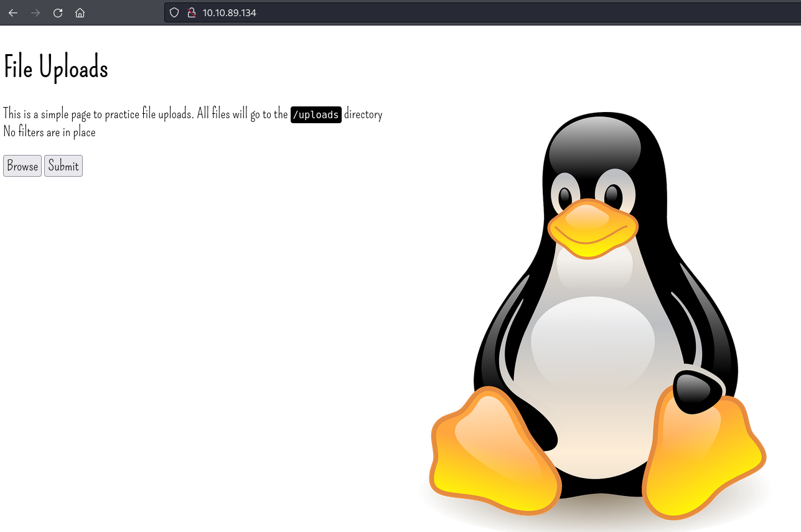Reload the page with the refresh icon

(58, 12)
